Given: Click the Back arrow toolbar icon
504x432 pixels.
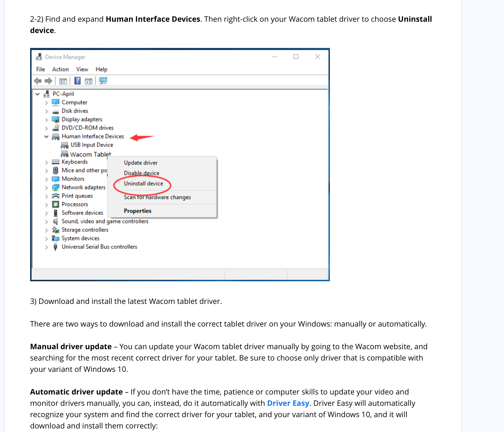Looking at the screenshot, I should point(38,81).
